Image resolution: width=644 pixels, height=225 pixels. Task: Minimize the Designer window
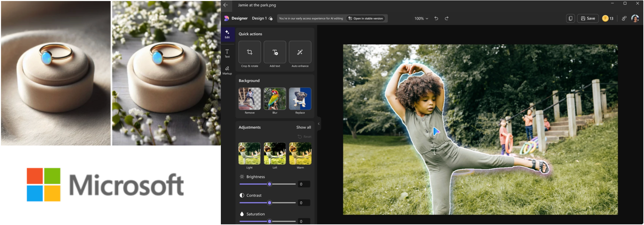click(612, 3)
